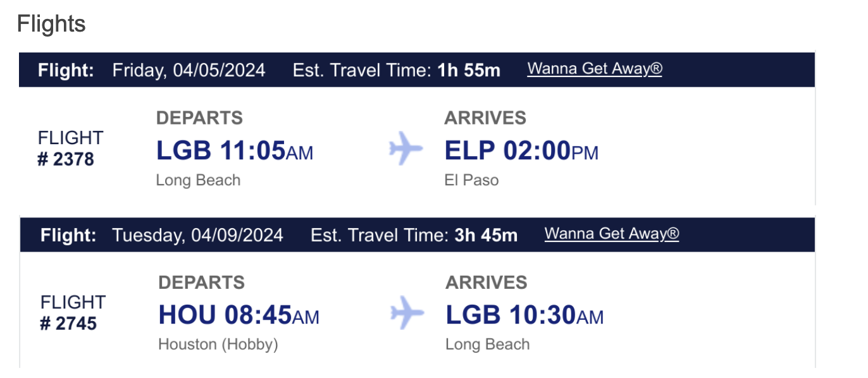Click the El Paso arrival city label
Viewport: 868px width, 378px height.
(x=471, y=180)
